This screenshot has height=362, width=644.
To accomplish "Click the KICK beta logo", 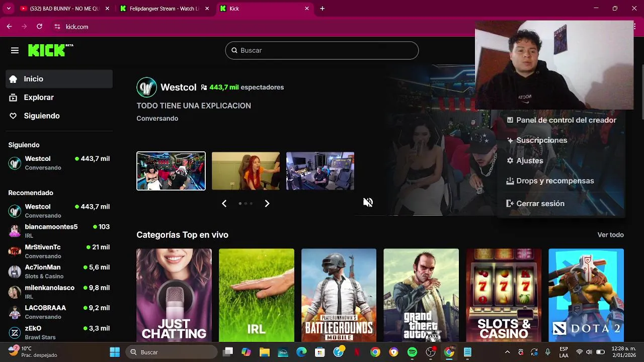I will coord(50,50).
